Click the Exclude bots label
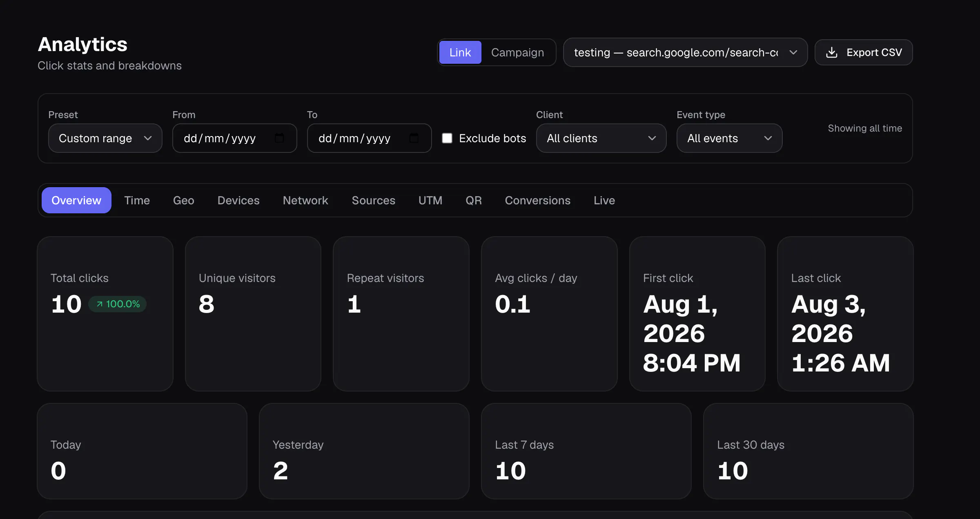This screenshot has height=519, width=980. pyautogui.click(x=492, y=138)
